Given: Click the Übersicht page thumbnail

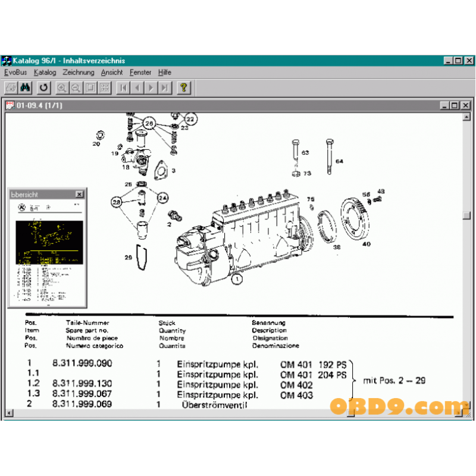Looking at the screenshot, I should pyautogui.click(x=49, y=253).
